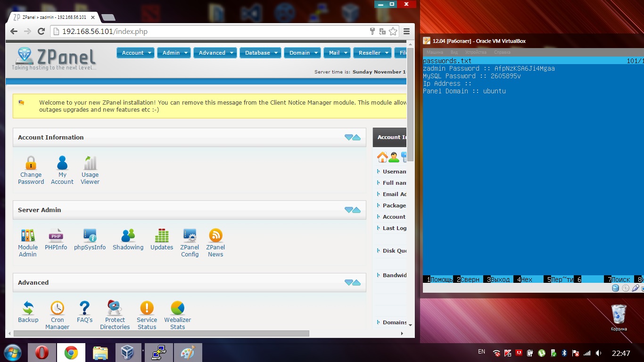Open the Chrome menu icon

406,32
